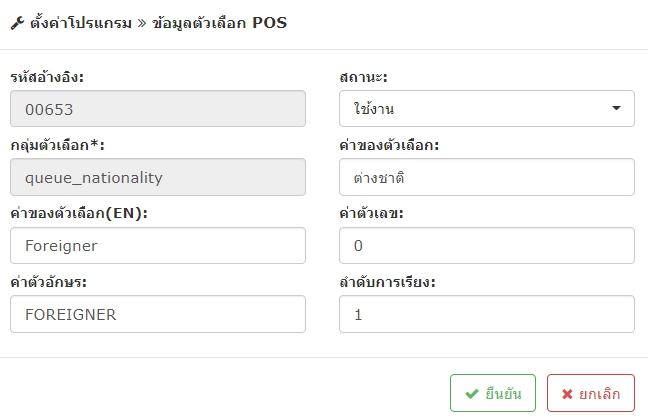The height and width of the screenshot is (420, 648).
Task: Select ข้อมูลตัวเลือก POS breadcrumb title
Action: [219, 23]
